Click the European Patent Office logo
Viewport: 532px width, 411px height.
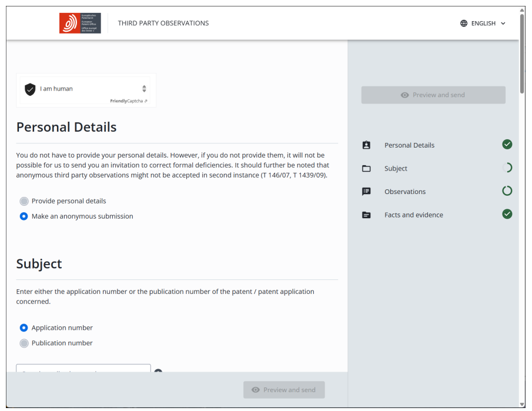(x=80, y=23)
